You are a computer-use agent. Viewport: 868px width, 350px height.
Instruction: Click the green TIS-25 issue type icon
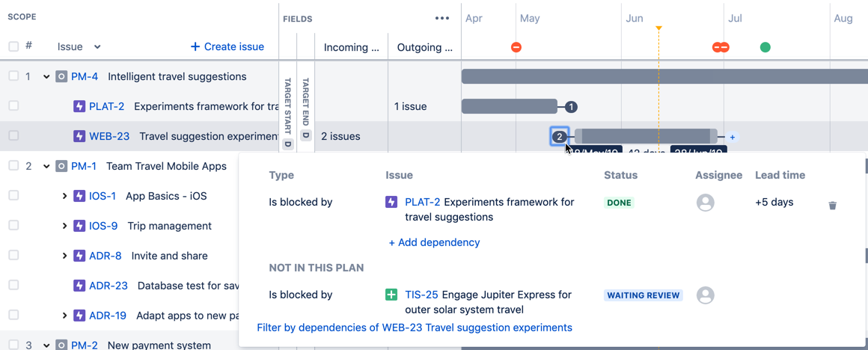(391, 295)
